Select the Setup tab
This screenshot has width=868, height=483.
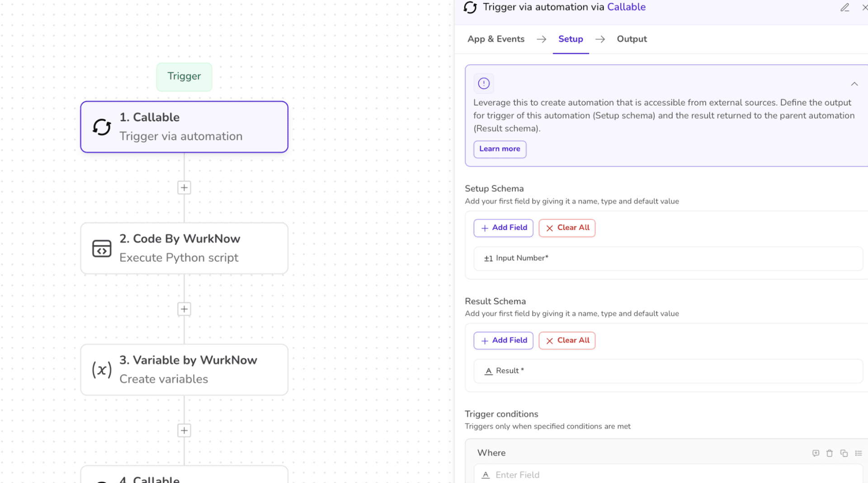coord(571,39)
